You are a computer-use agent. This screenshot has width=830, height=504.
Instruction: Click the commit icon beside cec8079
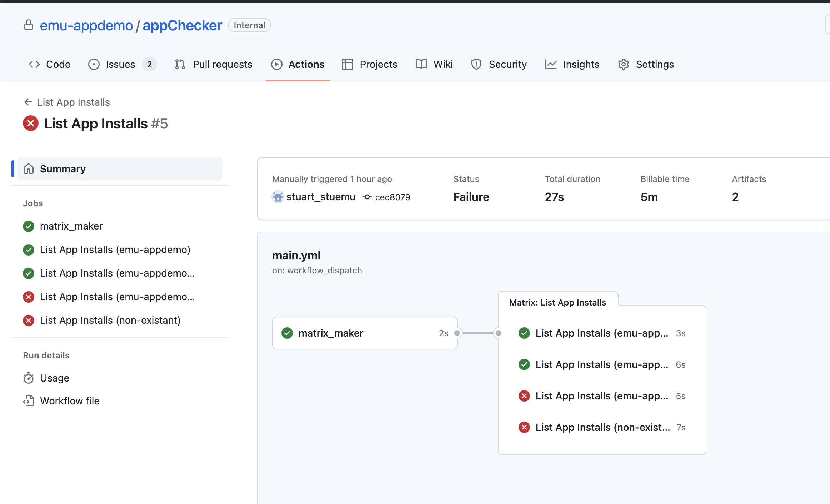click(367, 197)
